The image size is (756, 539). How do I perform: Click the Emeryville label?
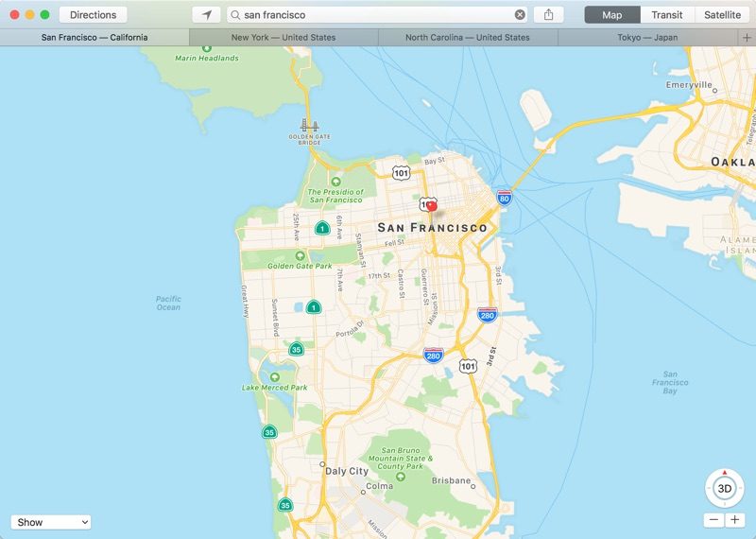(x=689, y=85)
